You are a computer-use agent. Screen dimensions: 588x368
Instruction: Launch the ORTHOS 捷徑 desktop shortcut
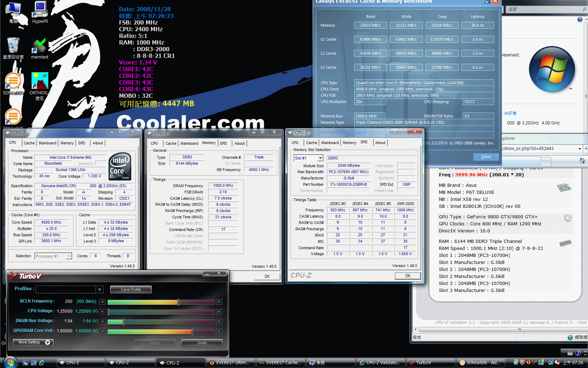click(40, 86)
